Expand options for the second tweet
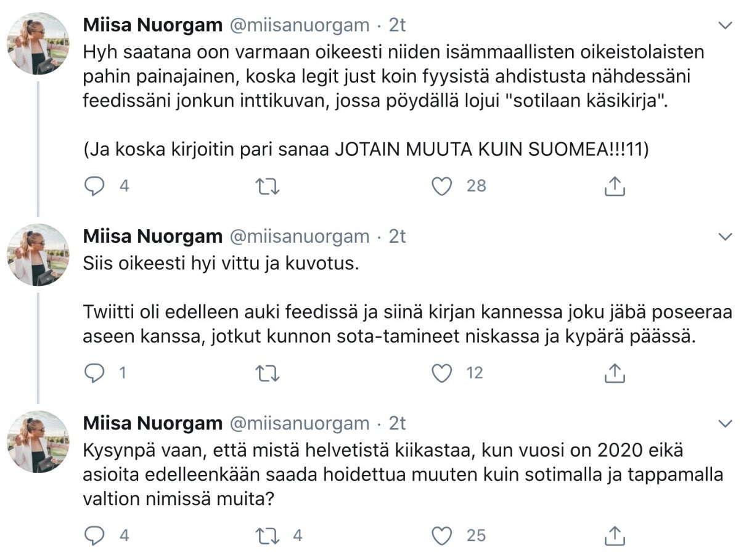Screen dimensions: 749x560 [726, 237]
